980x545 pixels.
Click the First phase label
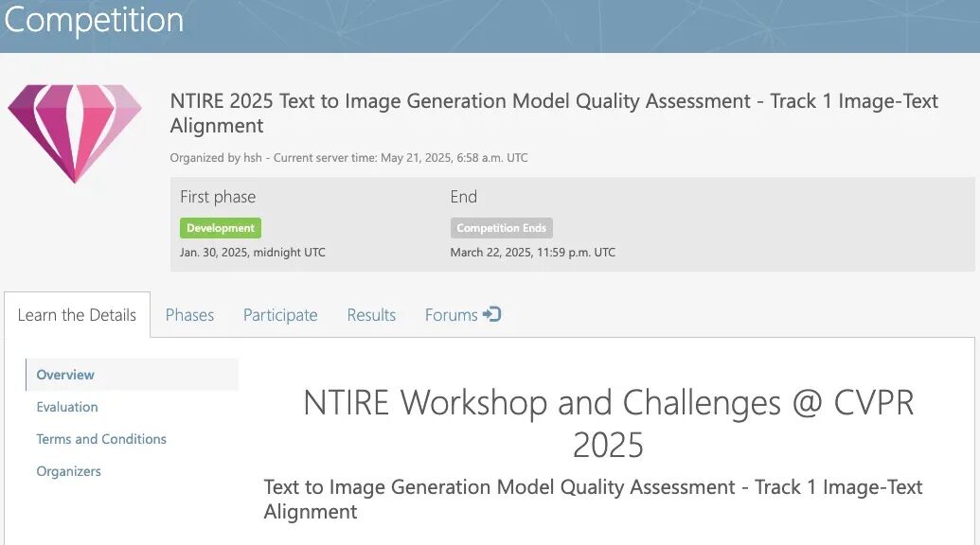point(218,197)
